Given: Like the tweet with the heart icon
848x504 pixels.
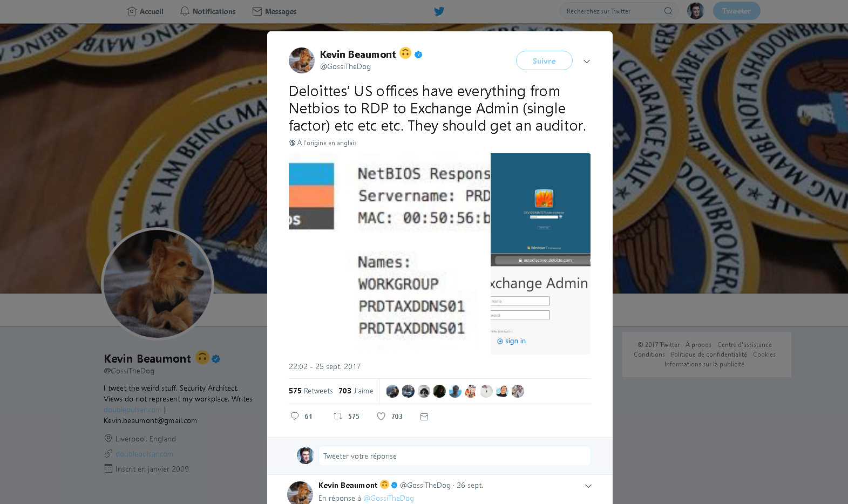Looking at the screenshot, I should (x=381, y=416).
